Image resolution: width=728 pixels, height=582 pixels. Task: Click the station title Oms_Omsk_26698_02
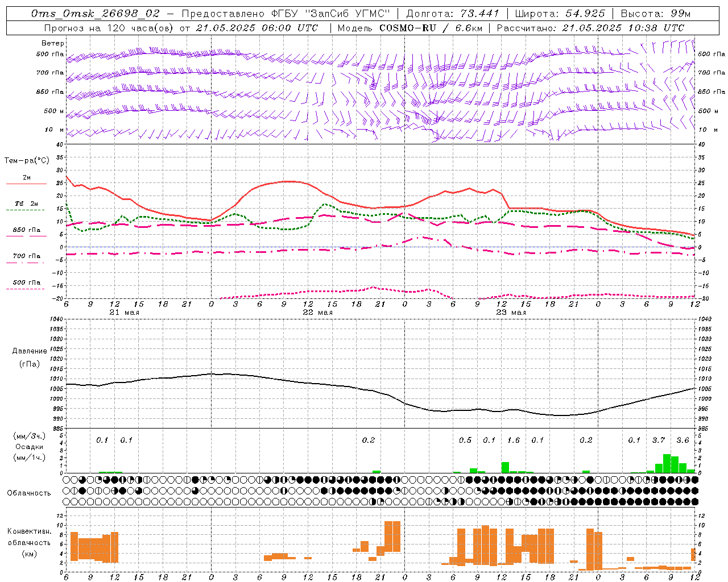coord(96,14)
